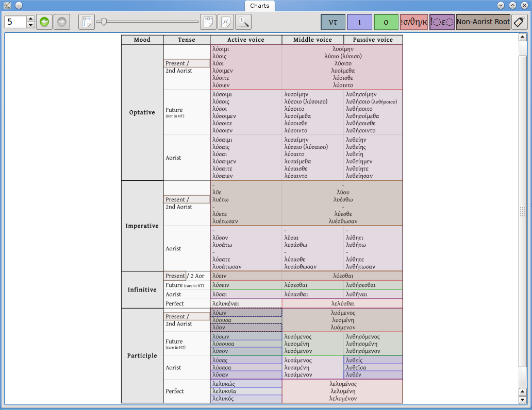This screenshot has height=410, width=532.
Task: Click the word λύσαιμι
Action: pyautogui.click(x=222, y=140)
